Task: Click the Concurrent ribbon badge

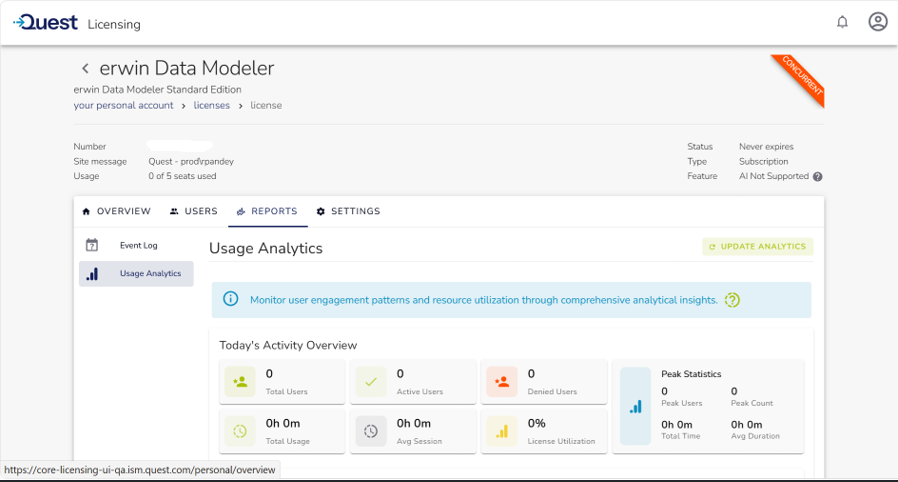Action: 801,78
